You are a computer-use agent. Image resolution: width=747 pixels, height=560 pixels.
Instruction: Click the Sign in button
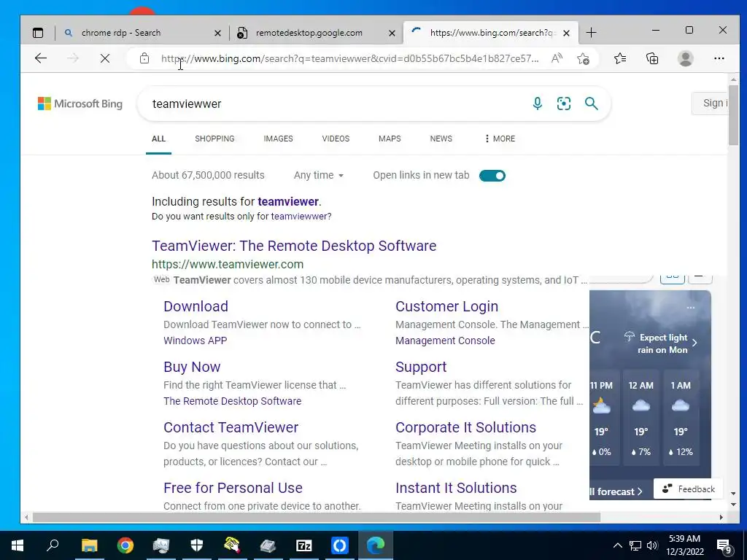[x=710, y=104]
